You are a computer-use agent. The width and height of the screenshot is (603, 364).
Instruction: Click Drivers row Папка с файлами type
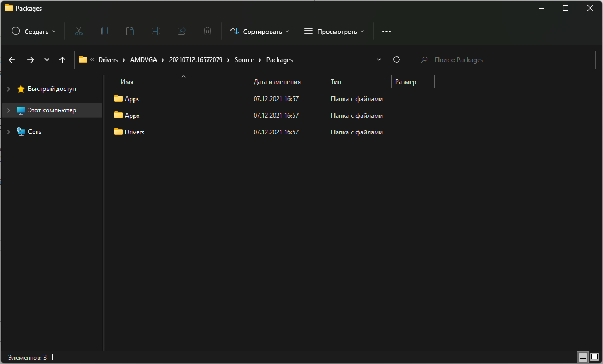click(356, 132)
